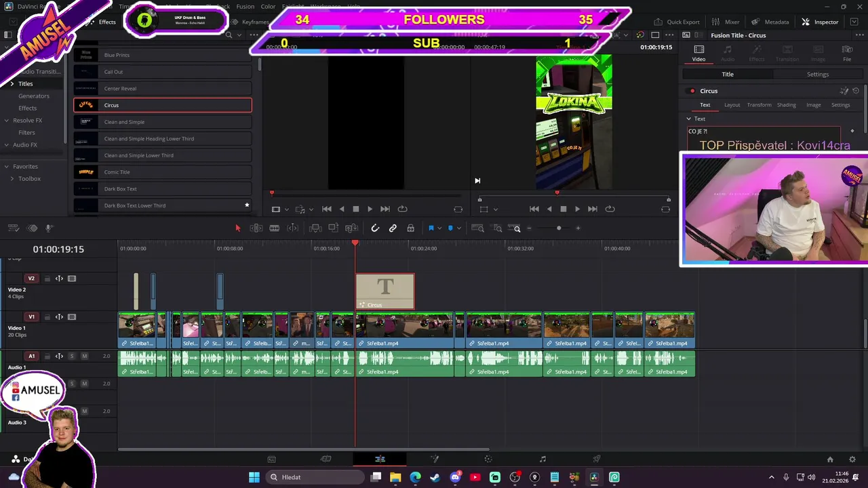The height and width of the screenshot is (488, 868).
Task: Collapse the Titles category arrow
Action: pos(12,83)
